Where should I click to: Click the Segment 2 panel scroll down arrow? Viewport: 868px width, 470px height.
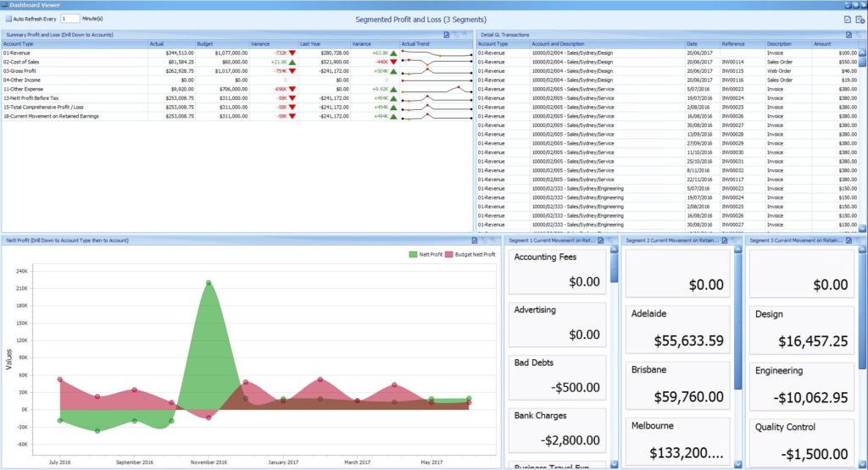(x=738, y=464)
